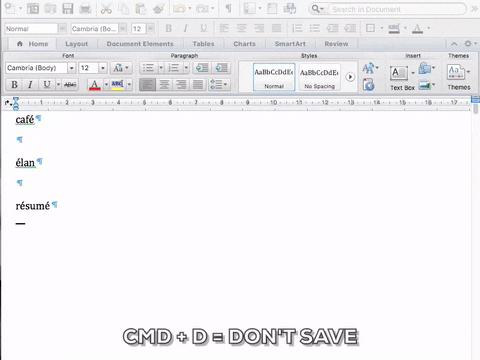The height and width of the screenshot is (360, 480).
Task: Click the ribbon Decrease Indent icon
Action: click(202, 68)
